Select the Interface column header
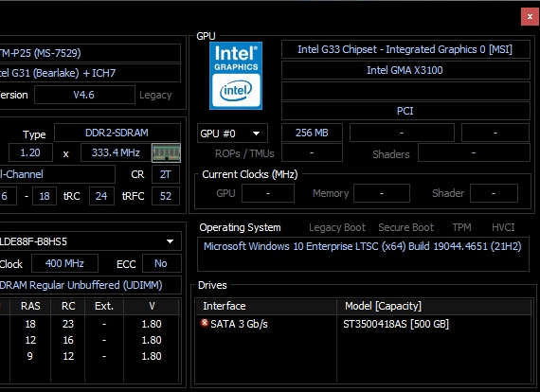The image size is (540, 392). [266, 306]
